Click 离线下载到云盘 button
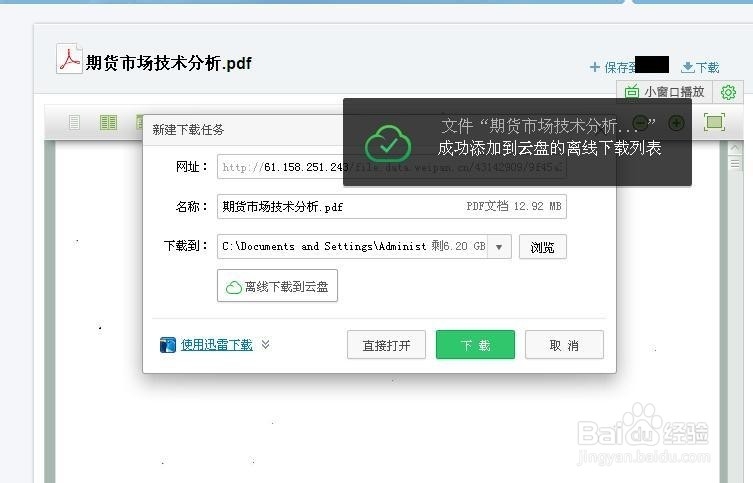Viewport: 753px width, 483px height. point(277,286)
